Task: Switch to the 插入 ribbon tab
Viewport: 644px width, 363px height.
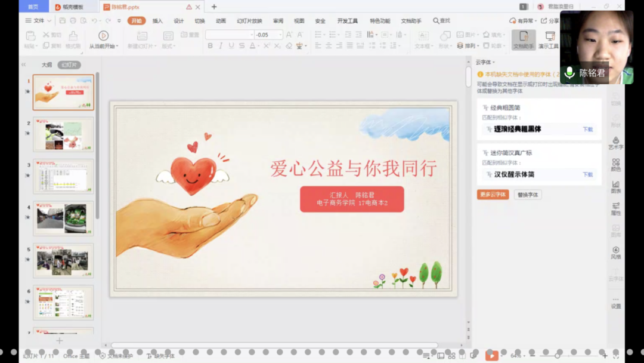Action: [x=157, y=20]
